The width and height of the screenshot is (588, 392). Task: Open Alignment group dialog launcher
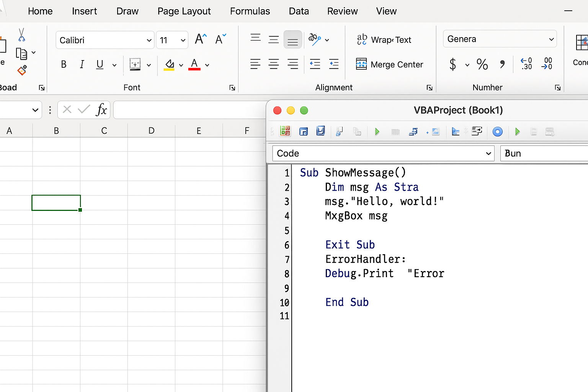tap(430, 88)
